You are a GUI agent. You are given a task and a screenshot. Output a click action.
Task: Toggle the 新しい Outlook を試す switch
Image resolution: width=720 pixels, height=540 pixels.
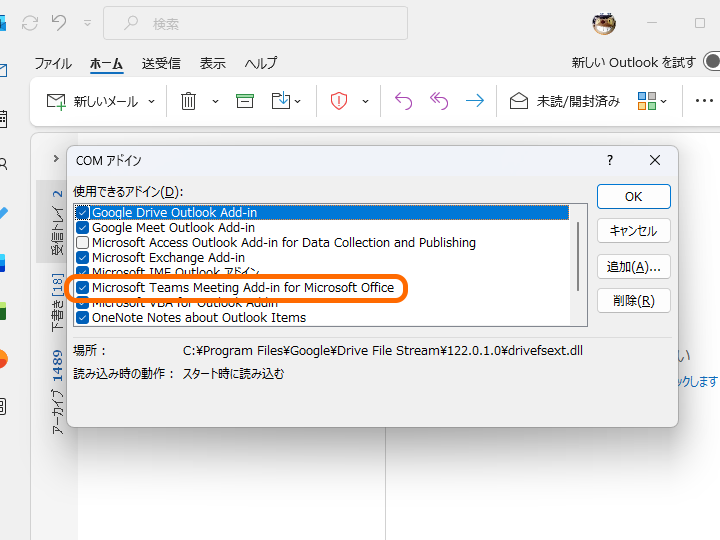click(712, 62)
